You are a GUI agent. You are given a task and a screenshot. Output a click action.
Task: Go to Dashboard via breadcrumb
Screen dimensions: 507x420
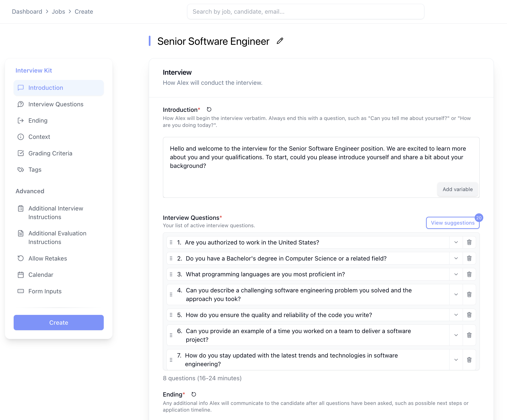click(x=27, y=11)
